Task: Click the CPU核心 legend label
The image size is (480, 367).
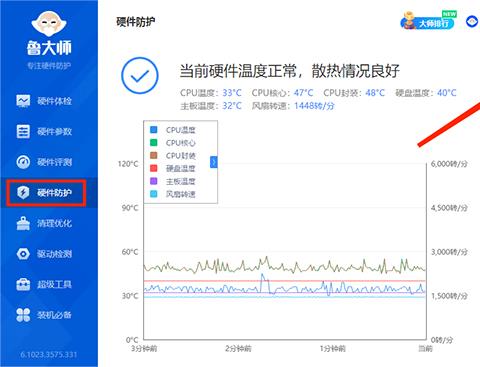Action: [x=180, y=143]
